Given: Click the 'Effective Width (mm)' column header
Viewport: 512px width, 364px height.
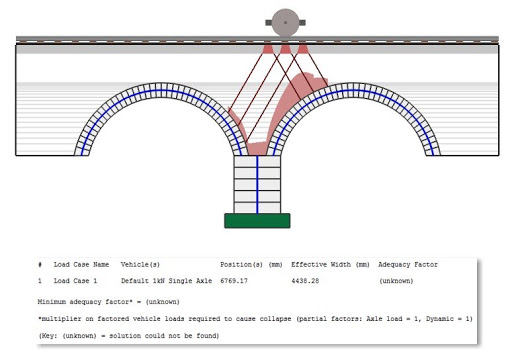Looking at the screenshot, I should click(x=330, y=265).
